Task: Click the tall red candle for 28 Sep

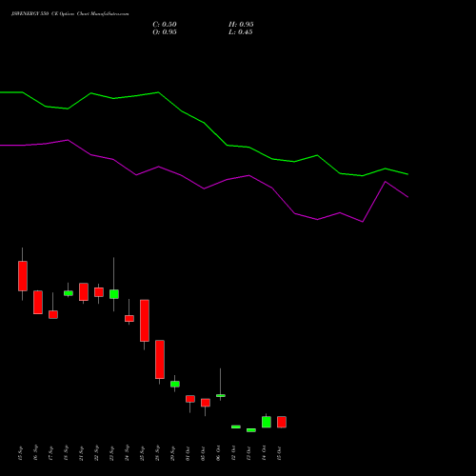Action: (x=160, y=359)
